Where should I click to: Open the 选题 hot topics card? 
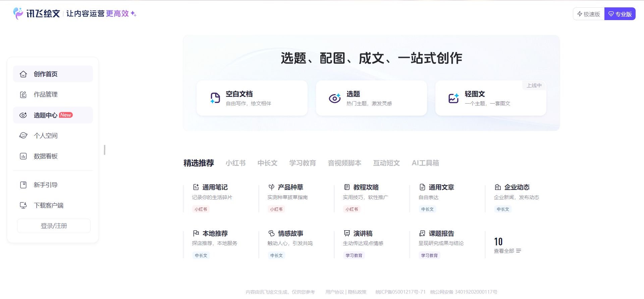371,98
